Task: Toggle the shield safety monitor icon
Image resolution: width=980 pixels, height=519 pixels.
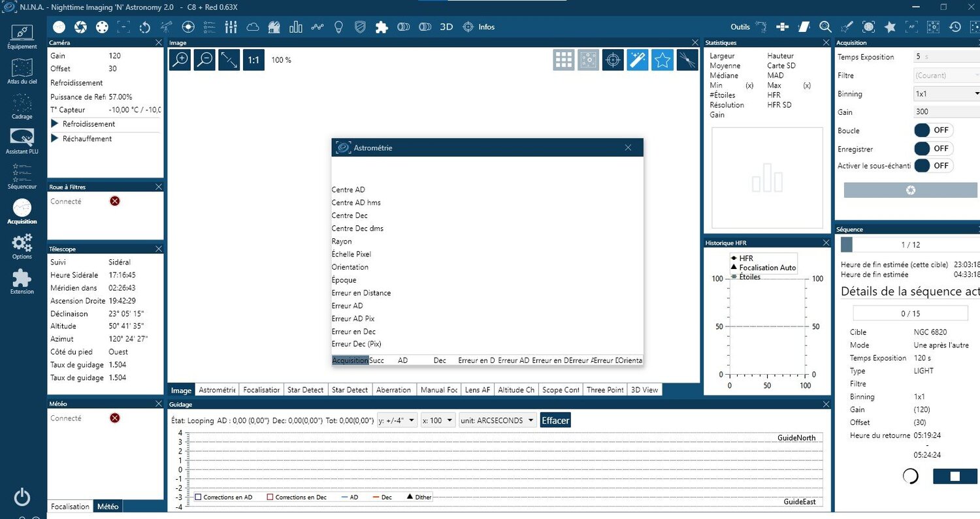Action: (360, 27)
